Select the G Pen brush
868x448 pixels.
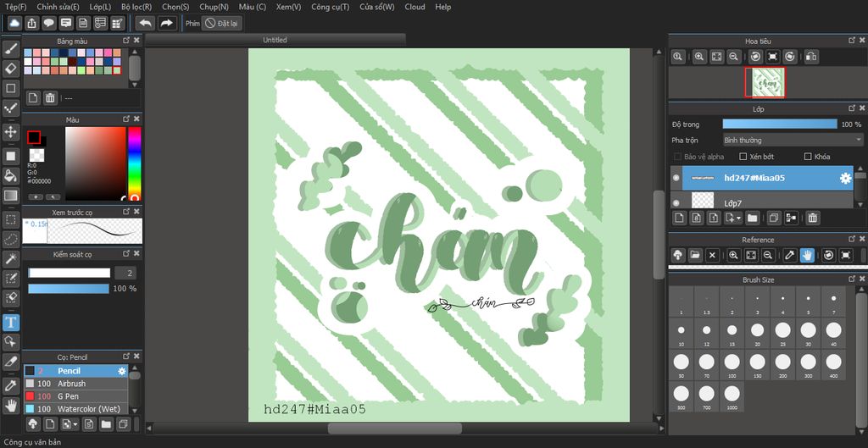[75, 396]
